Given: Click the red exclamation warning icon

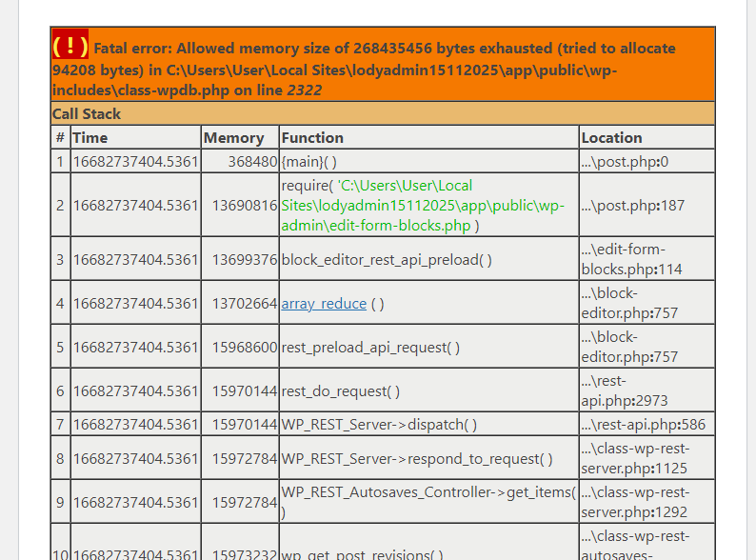Looking at the screenshot, I should [70, 45].
